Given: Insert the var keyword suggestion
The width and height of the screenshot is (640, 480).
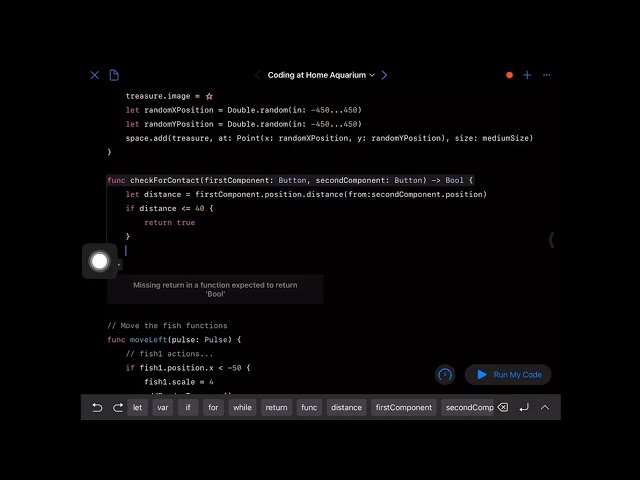Looking at the screenshot, I should 163,407.
